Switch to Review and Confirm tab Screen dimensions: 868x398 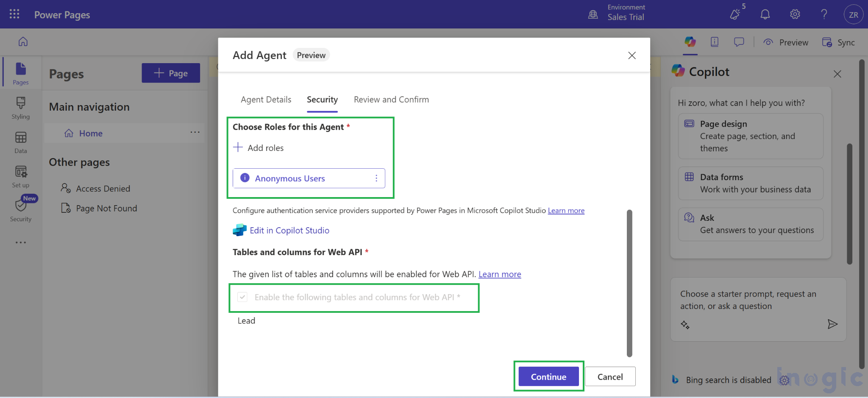pos(391,100)
